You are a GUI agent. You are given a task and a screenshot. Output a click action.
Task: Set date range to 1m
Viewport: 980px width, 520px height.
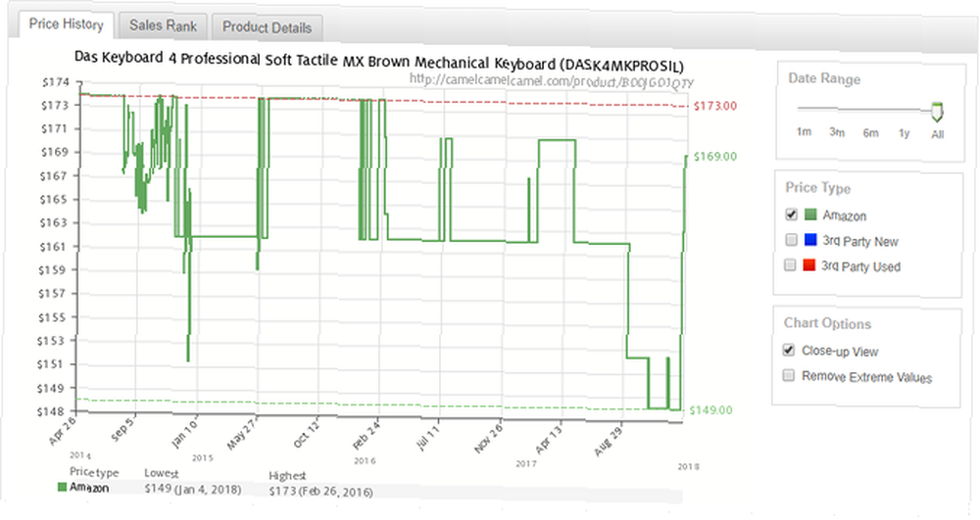pos(804,132)
